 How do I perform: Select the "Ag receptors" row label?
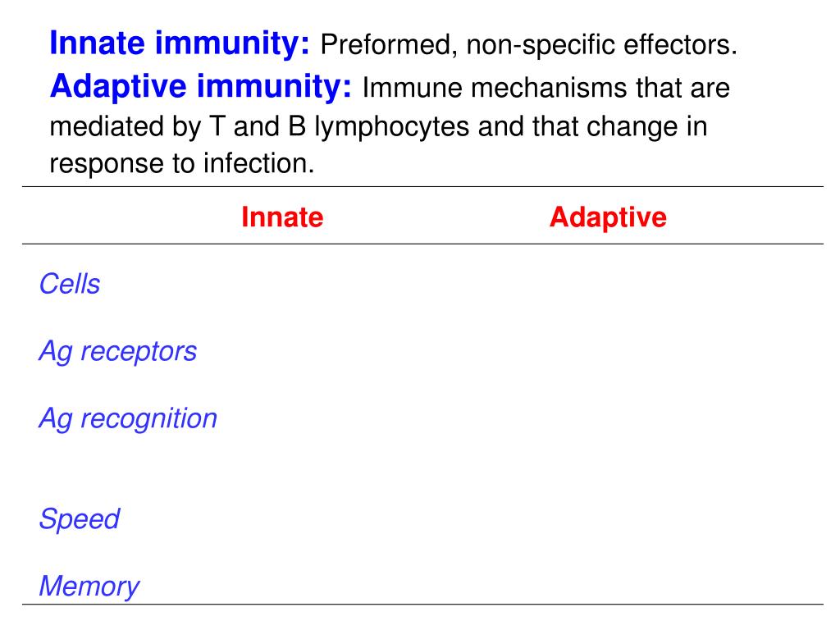click(118, 351)
